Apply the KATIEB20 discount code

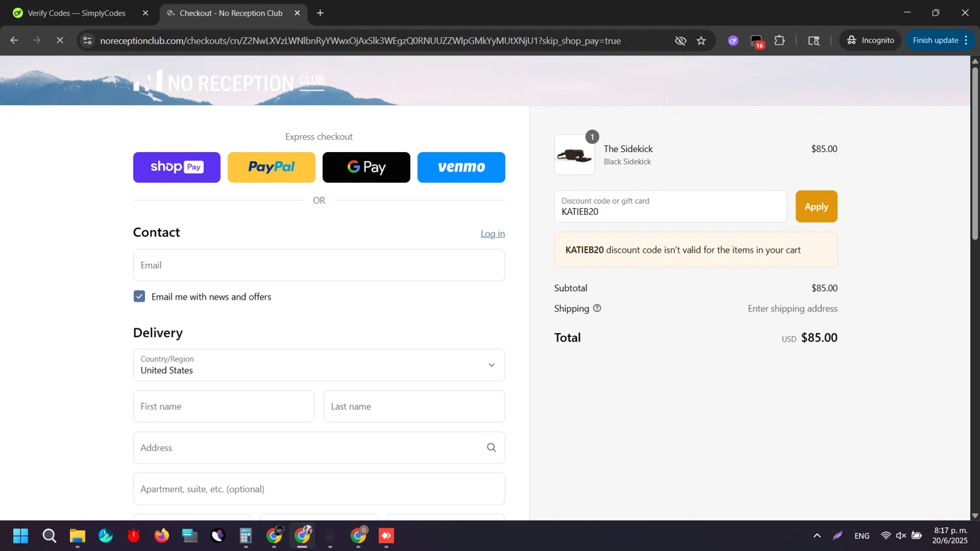click(816, 206)
